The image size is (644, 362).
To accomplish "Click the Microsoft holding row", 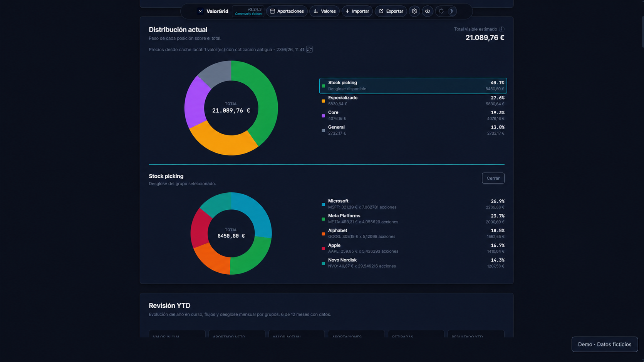I will (413, 204).
